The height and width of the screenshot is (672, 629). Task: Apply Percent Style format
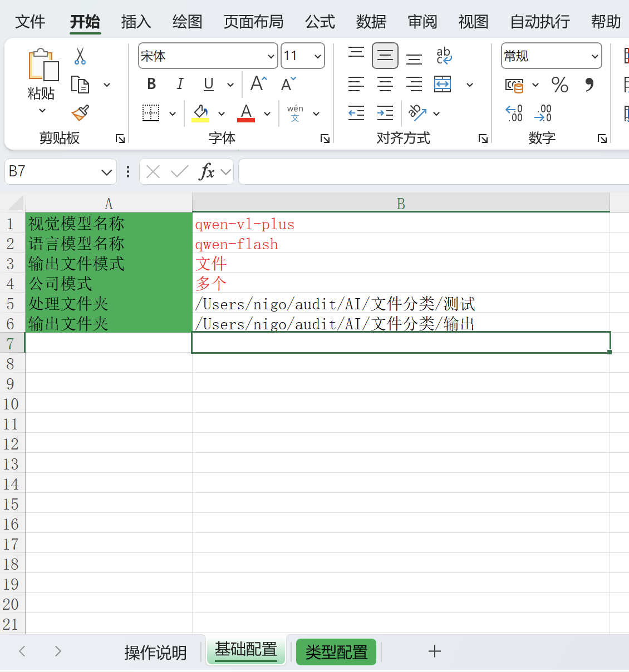coord(559,85)
